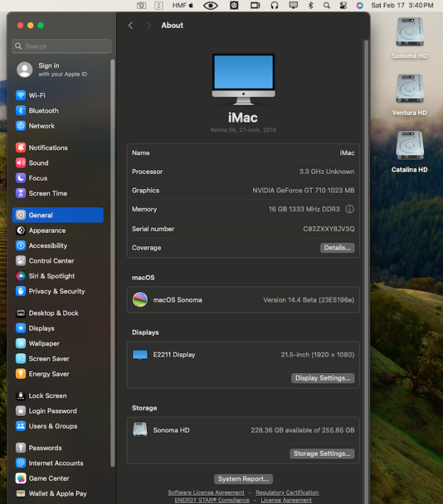The image size is (443, 504).
Task: Click the eye icon in menu bar
Action: coord(210,5)
